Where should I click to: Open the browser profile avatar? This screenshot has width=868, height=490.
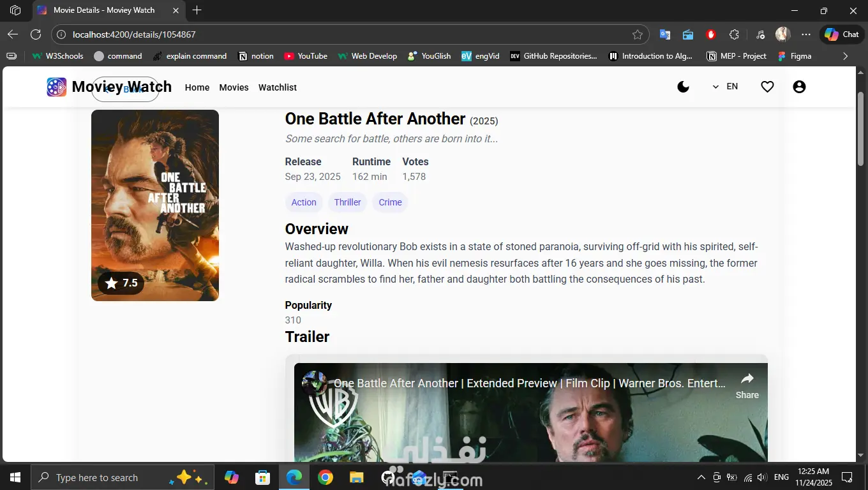pos(783,34)
